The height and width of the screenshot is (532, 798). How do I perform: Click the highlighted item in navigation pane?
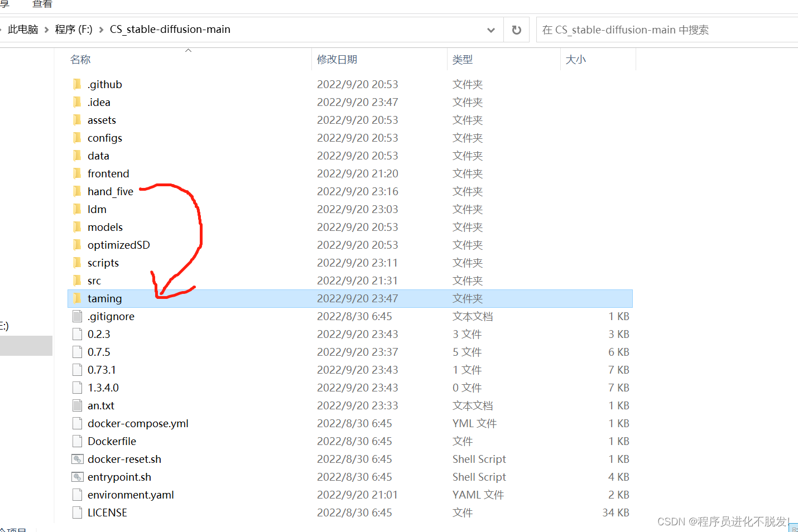click(26, 346)
